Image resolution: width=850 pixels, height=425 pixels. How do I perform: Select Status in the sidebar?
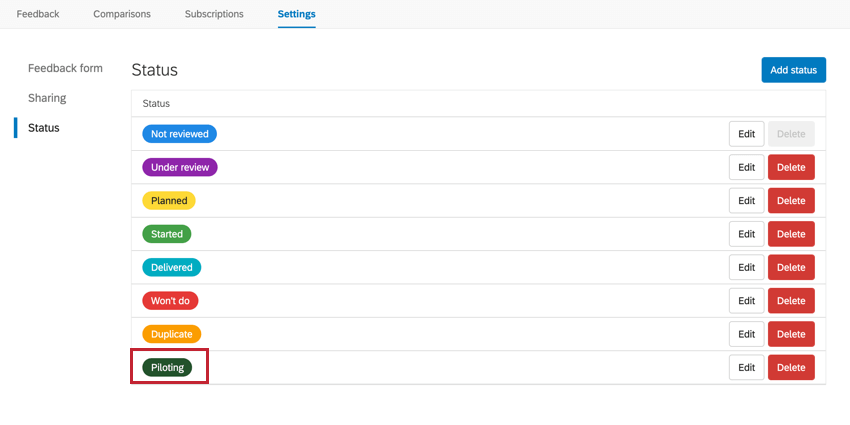tap(43, 128)
